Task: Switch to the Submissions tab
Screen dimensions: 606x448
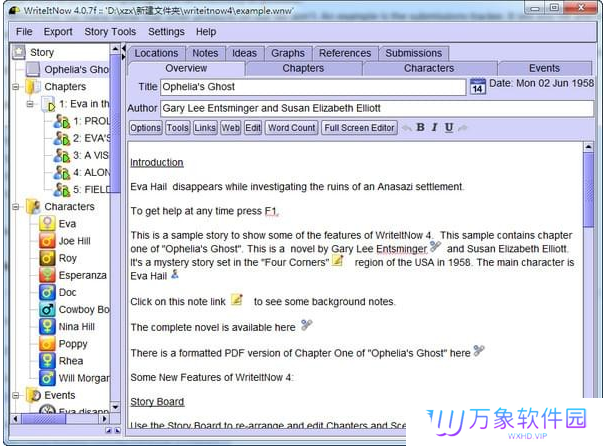Action: tap(414, 53)
